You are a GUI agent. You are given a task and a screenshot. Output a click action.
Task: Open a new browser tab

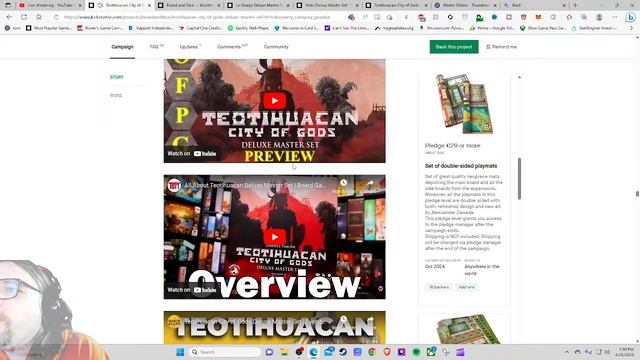575,5
